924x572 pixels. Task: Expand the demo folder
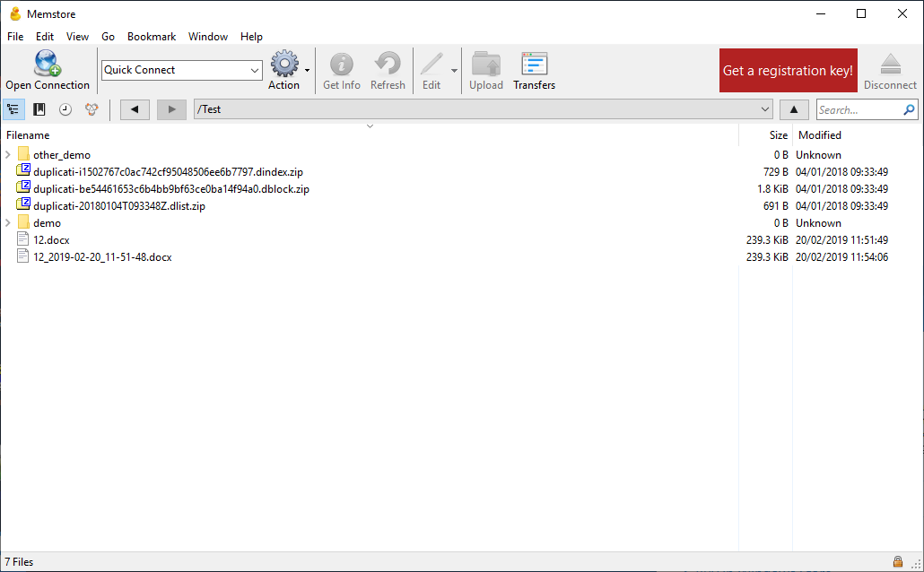pos(8,222)
